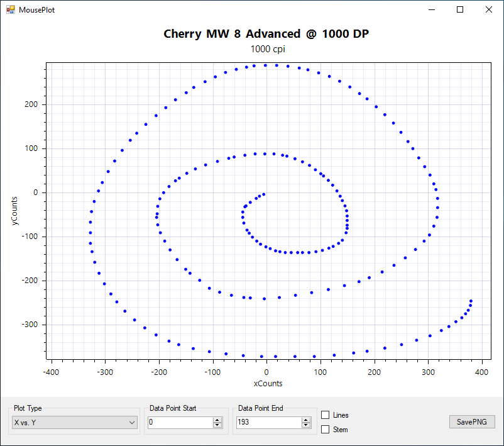The image size is (504, 446).
Task: Click the x-axis tick label -400
Action: [51, 372]
